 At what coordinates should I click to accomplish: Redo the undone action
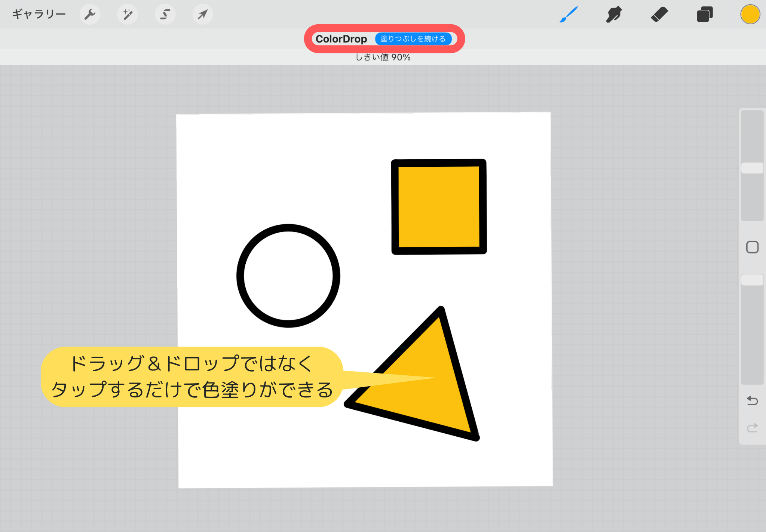[752, 428]
